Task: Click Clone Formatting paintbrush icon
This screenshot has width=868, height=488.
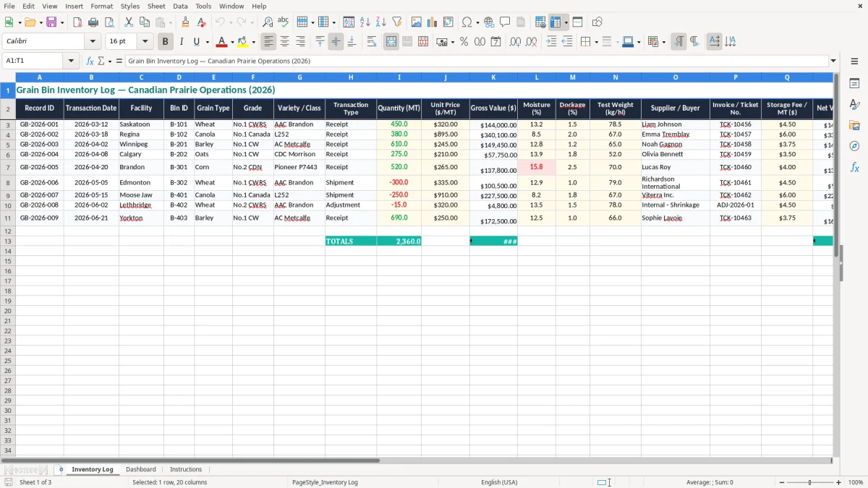Action: point(186,22)
